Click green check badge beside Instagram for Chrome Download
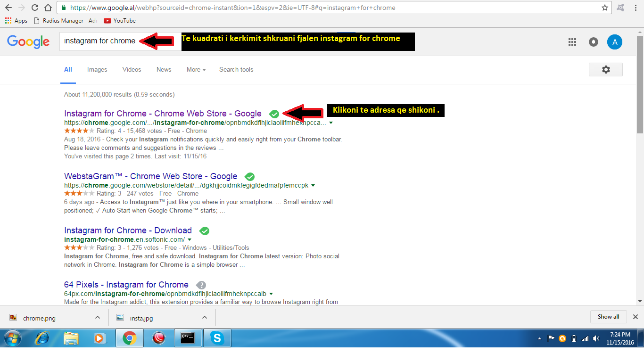 [x=204, y=231]
